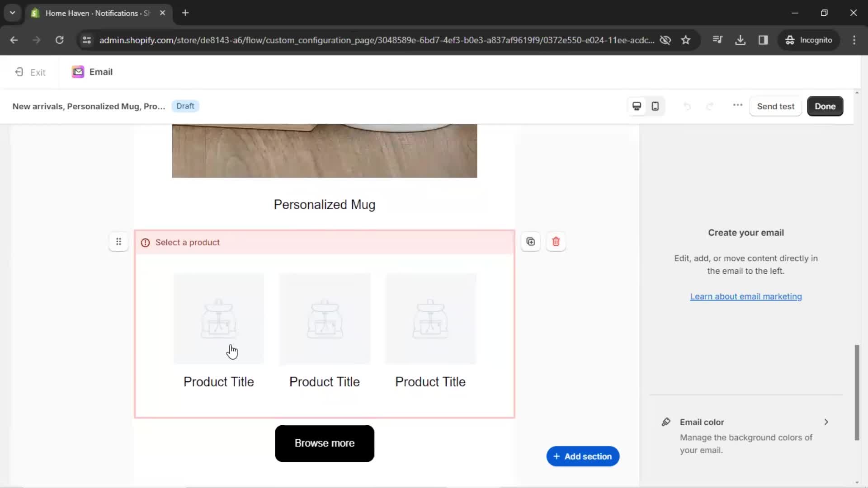The image size is (868, 488).
Task: Click the Learn about email marketing link
Action: [746, 296]
